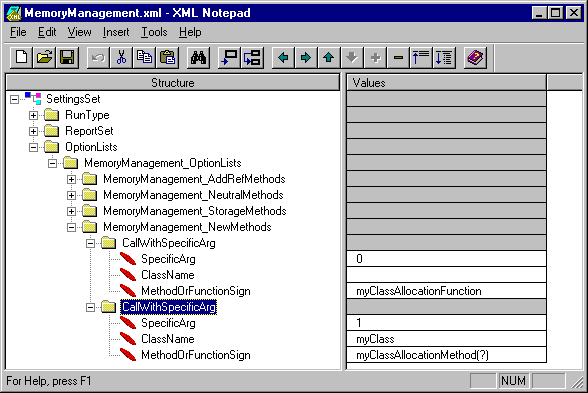
Task: Collapse the SettingsSet root node
Action: [x=14, y=99]
